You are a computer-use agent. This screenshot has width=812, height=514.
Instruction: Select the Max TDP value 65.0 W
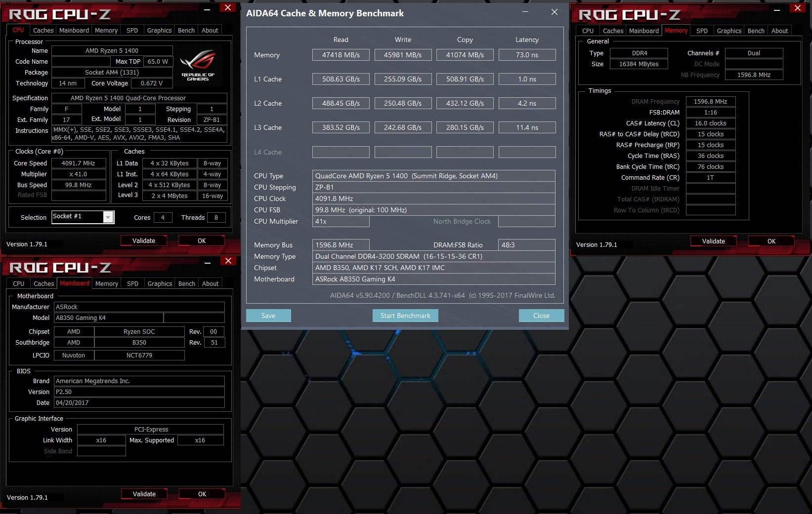(158, 61)
